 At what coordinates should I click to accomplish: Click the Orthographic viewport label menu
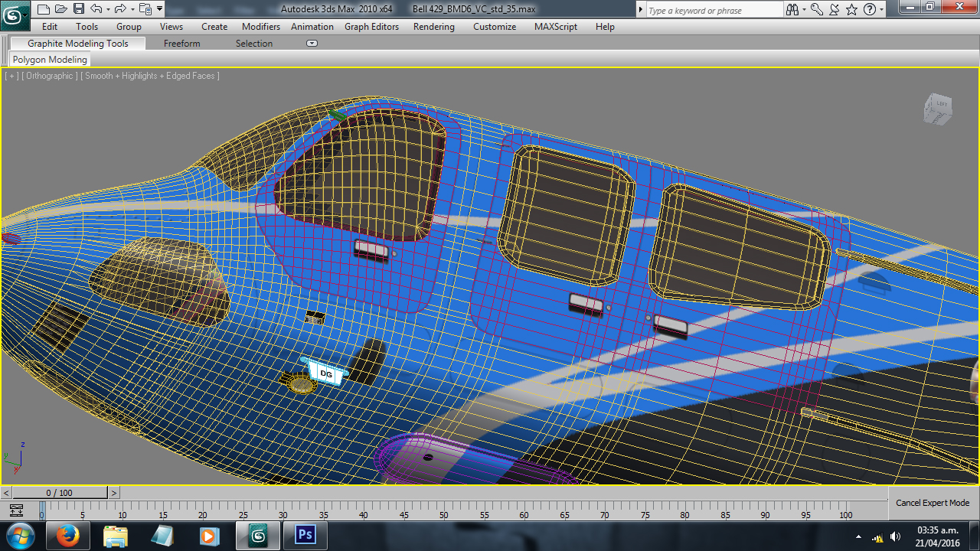point(50,76)
